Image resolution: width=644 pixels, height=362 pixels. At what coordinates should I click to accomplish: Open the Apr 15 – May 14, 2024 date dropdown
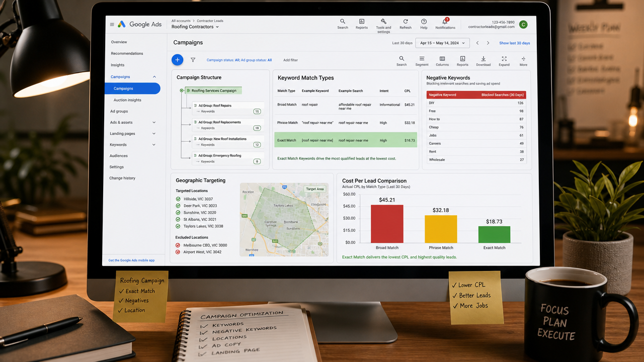pos(443,43)
